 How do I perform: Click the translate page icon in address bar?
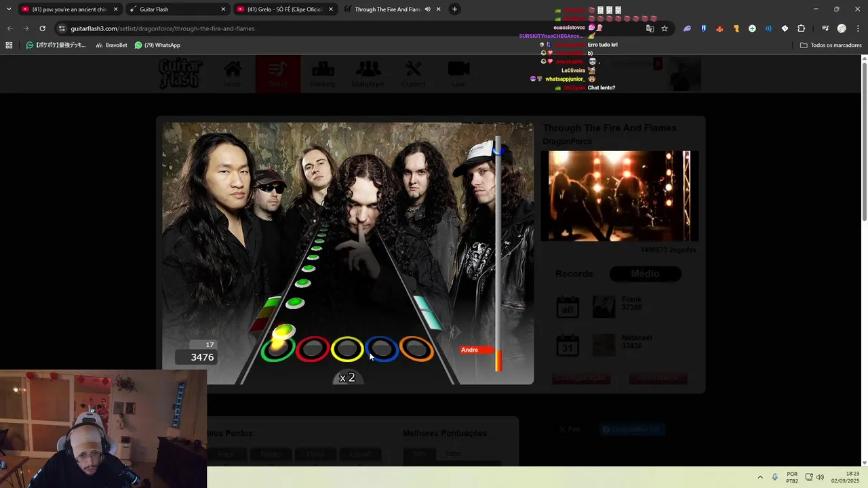click(650, 28)
